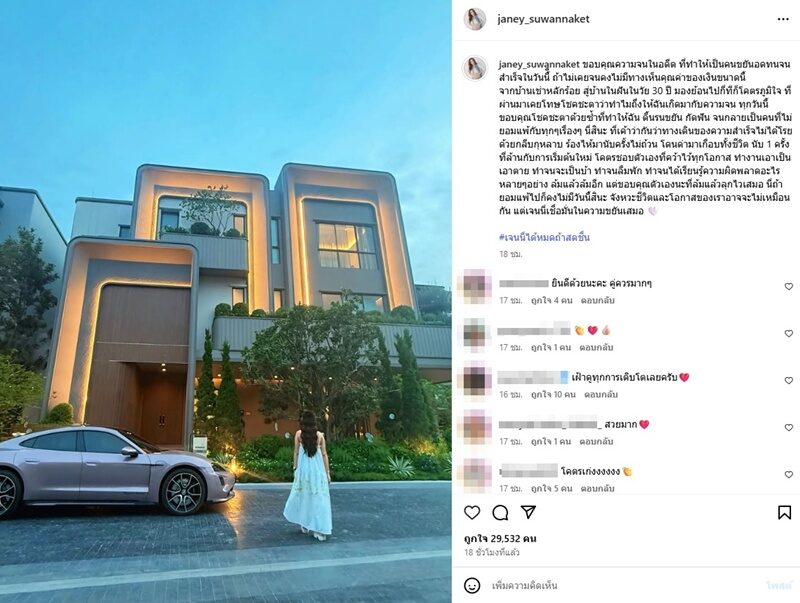View the list of 29,532 likes
Screen dimensions: 800x603
click(x=500, y=539)
